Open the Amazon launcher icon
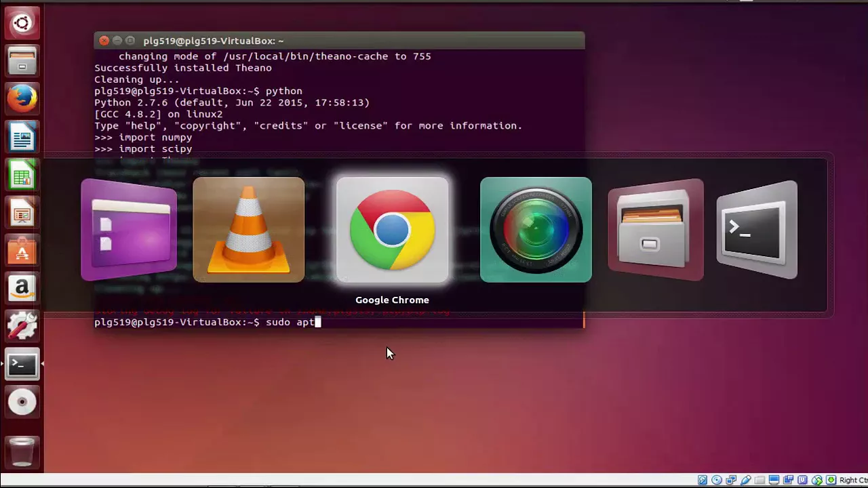Viewport: 868px width, 488px height. (22, 290)
